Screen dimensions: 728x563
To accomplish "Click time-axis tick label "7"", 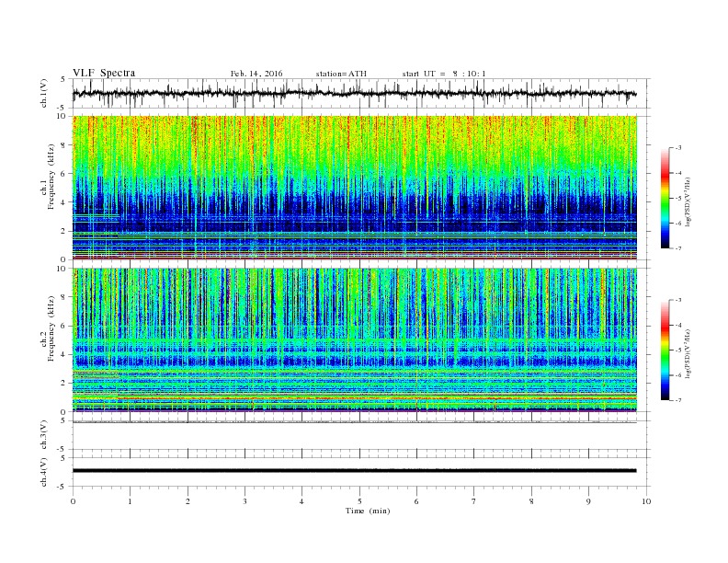I will [x=474, y=501].
